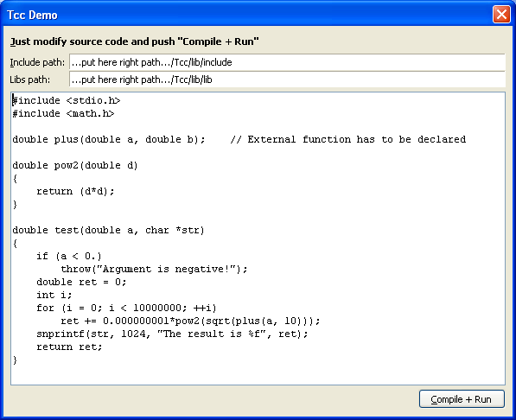Click the Compile + Run button
This screenshot has width=516, height=420.
click(462, 399)
